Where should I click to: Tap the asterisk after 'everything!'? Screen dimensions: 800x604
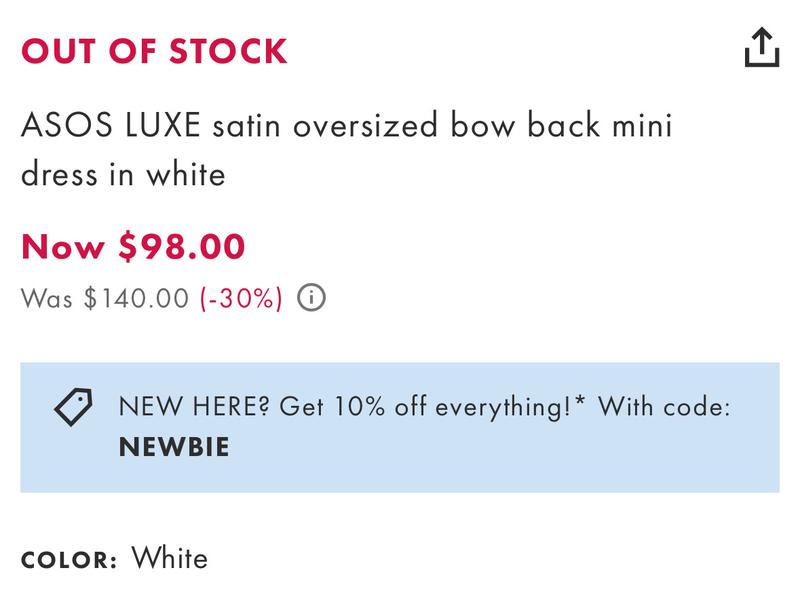pyautogui.click(x=582, y=402)
